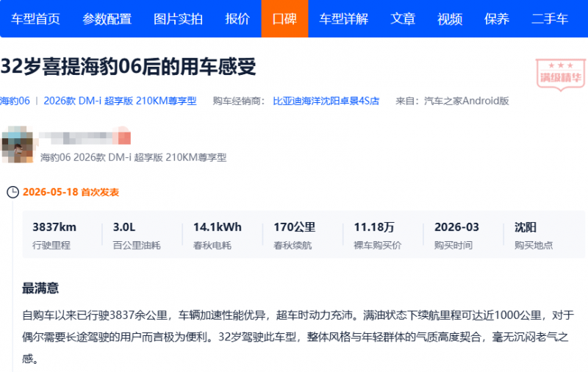The image size is (588, 372).
Task: Visit dealer 比亚迪海洋沈阳卓景4S店 link
Action: pos(326,101)
